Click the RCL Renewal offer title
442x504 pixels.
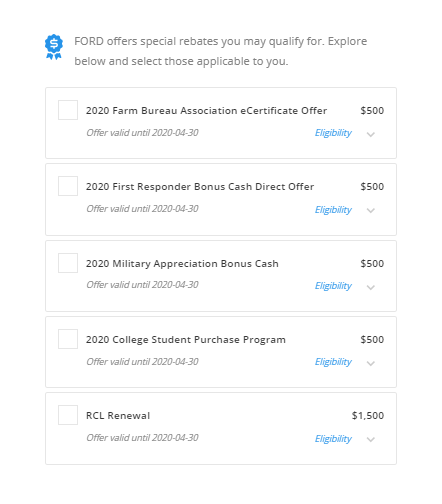[x=118, y=416]
